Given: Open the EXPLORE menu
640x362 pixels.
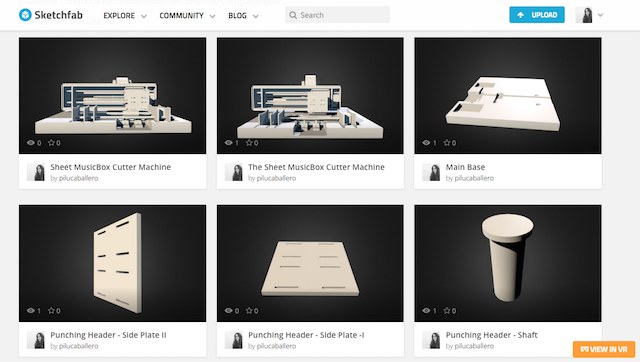Looking at the screenshot, I should pos(119,16).
